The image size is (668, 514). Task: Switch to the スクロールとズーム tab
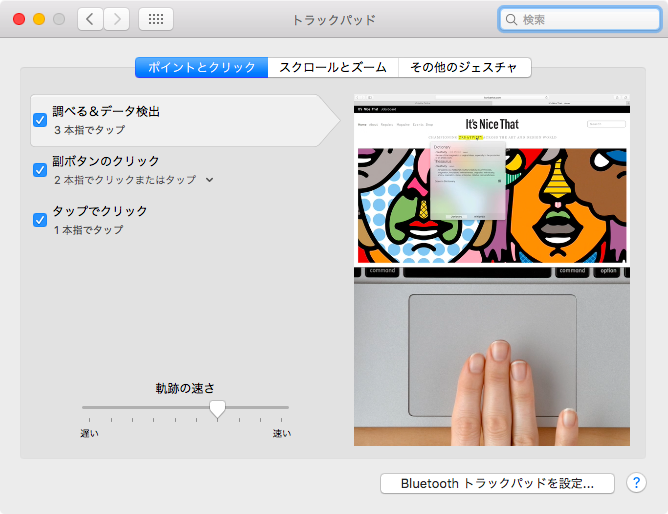(333, 68)
